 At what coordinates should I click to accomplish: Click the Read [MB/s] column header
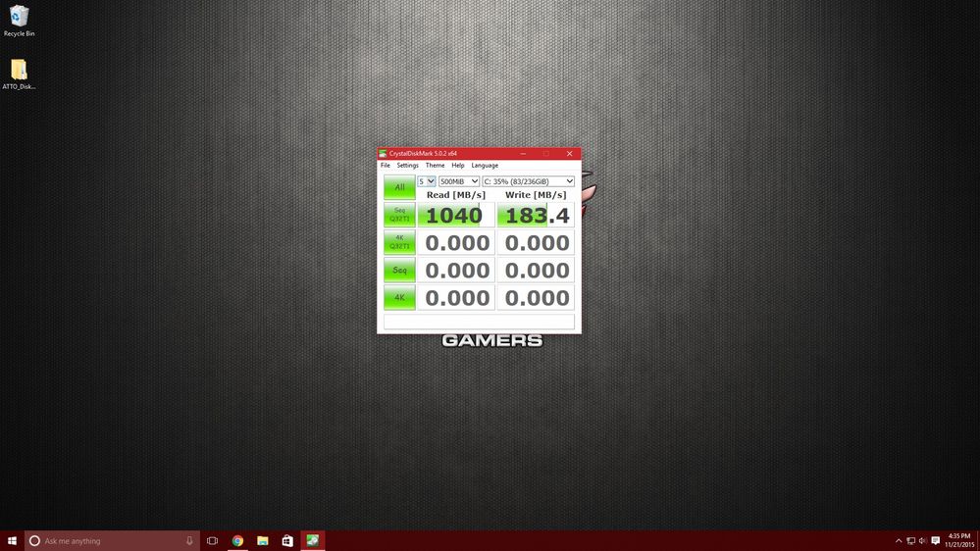point(455,195)
